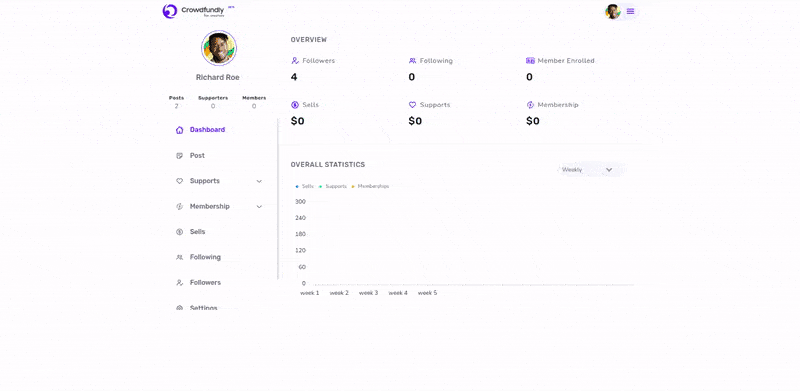Image resolution: width=800 pixels, height=391 pixels.
Task: Click the Members count stat
Action: (254, 102)
